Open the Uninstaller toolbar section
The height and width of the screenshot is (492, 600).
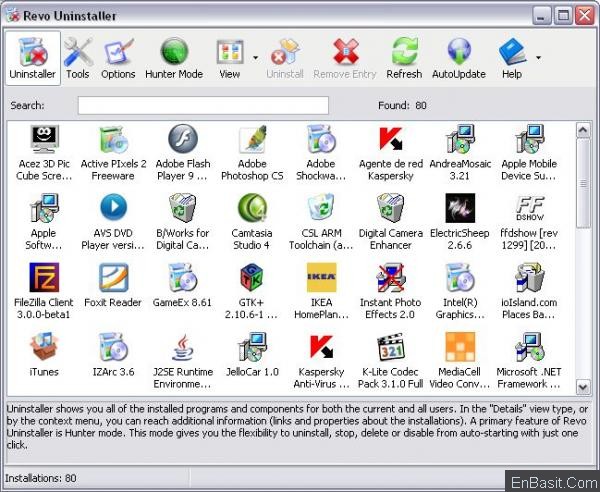[33, 58]
